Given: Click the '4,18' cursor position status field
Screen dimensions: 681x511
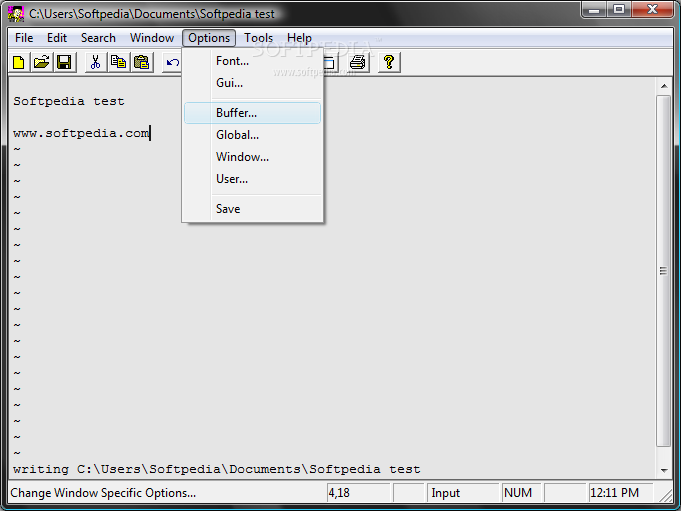Looking at the screenshot, I should (x=358, y=493).
